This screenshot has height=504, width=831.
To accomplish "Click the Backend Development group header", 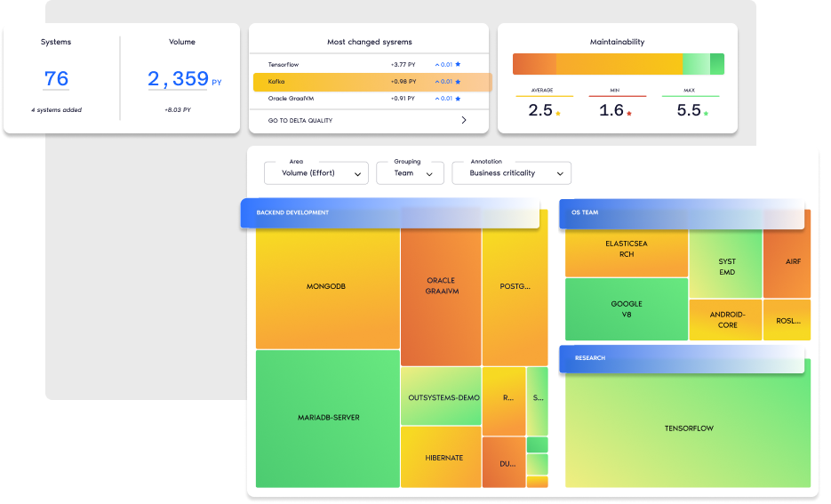I will pyautogui.click(x=390, y=213).
